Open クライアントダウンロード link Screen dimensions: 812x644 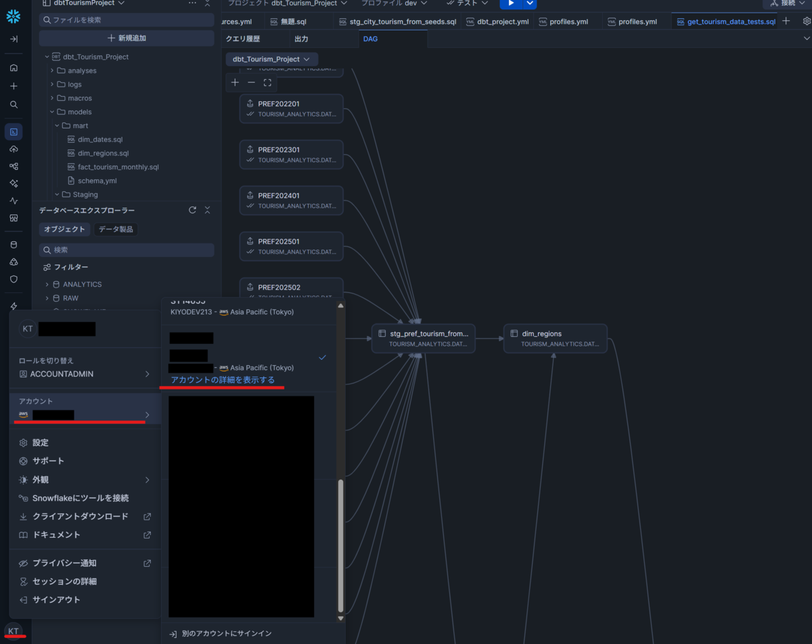85,516
